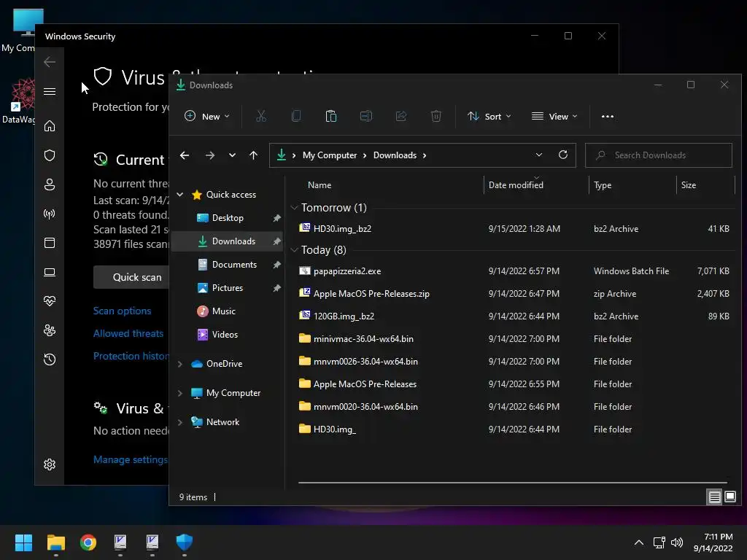Open File Explorer from the taskbar
This screenshot has height=560, width=747.
point(56,542)
